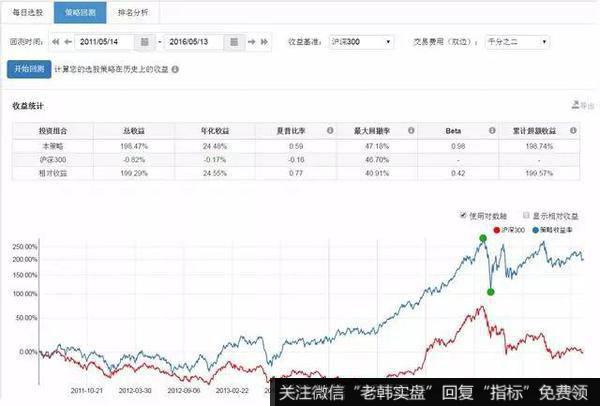Click the 2011-10-21 date axis label
The width and height of the screenshot is (600, 406).
click(x=87, y=391)
